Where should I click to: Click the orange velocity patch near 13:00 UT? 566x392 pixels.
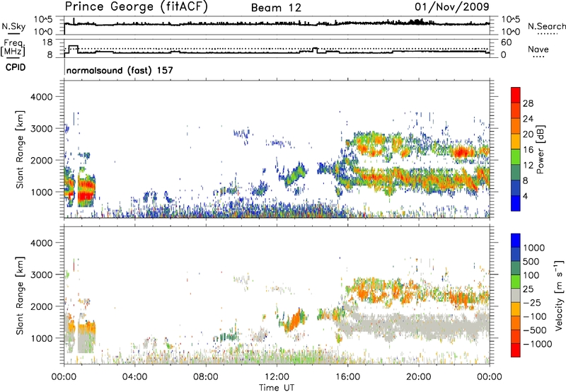pos(294,321)
